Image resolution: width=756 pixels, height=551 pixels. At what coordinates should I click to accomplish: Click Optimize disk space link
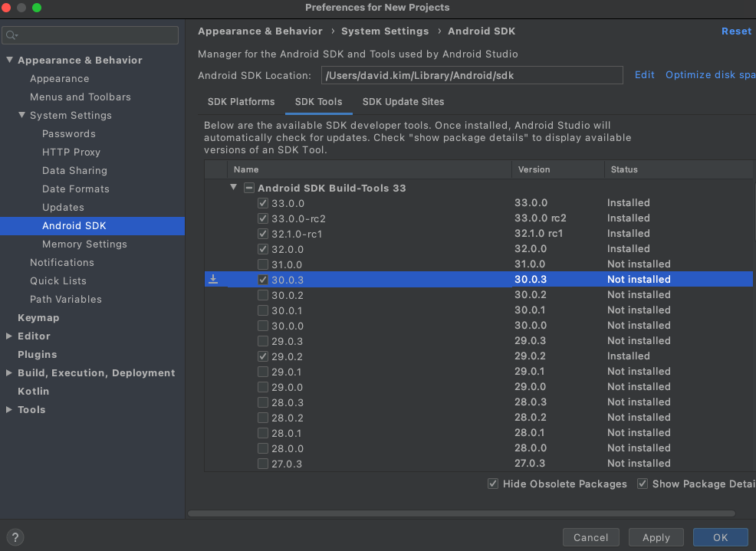(710, 75)
